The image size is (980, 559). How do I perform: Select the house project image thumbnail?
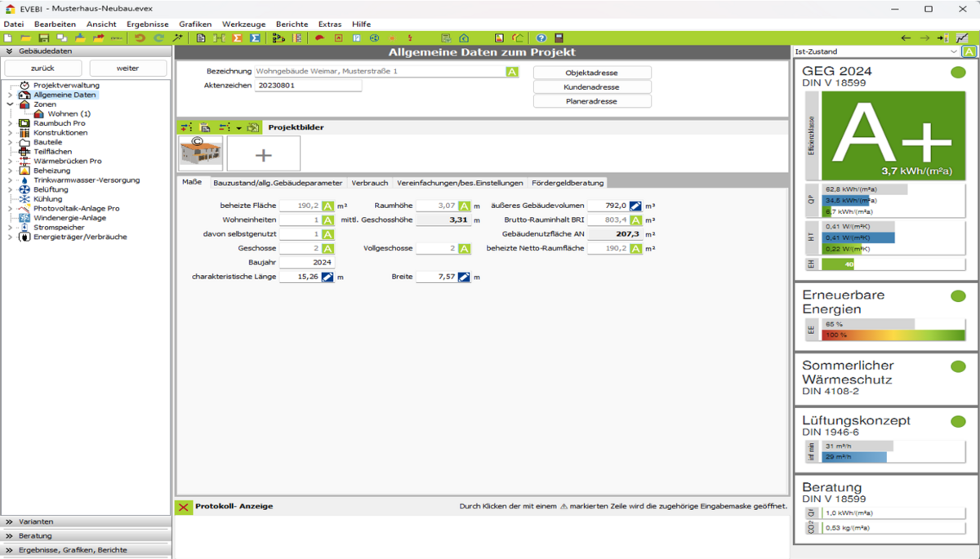click(201, 153)
